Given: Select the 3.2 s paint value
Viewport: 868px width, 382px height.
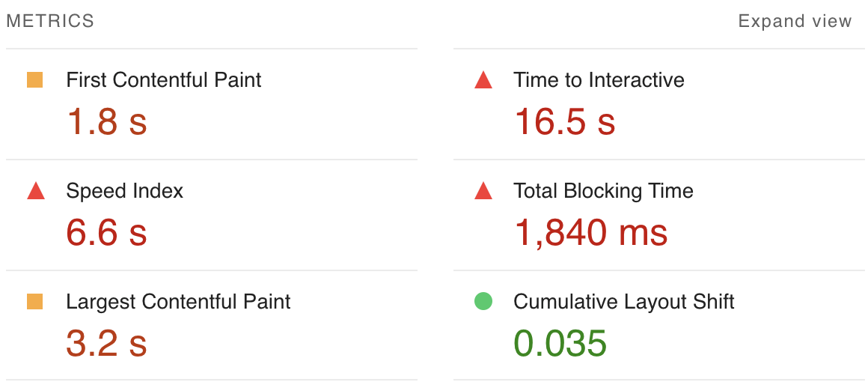Looking at the screenshot, I should 107,342.
